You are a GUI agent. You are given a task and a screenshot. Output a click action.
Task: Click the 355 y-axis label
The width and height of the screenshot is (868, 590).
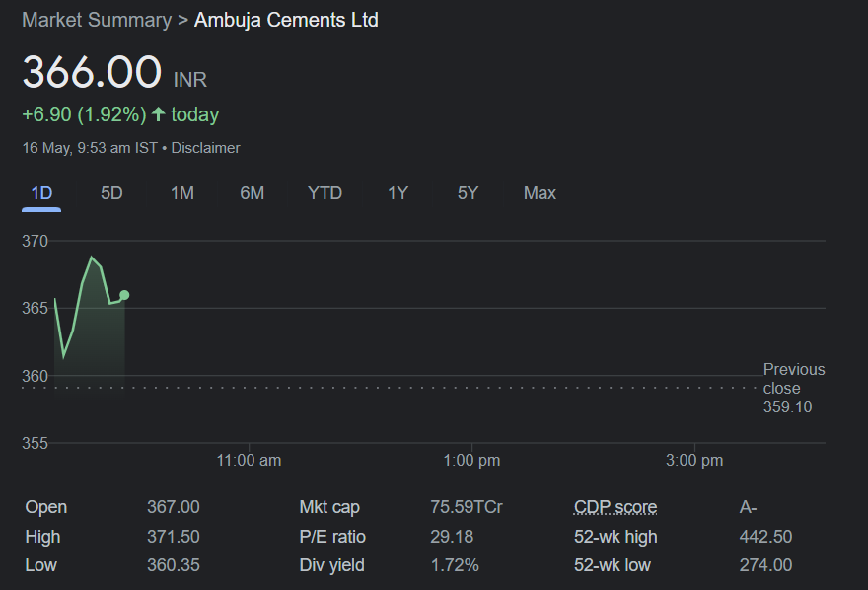coord(35,443)
